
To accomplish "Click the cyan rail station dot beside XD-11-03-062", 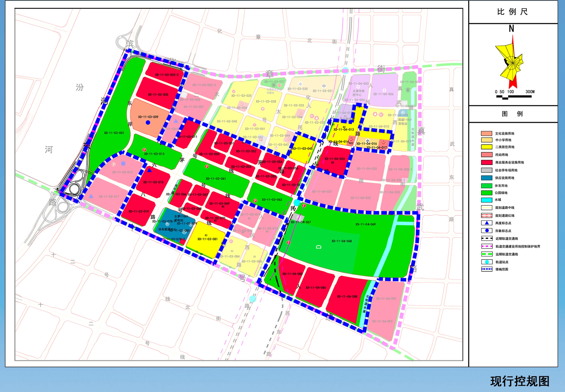I will [297, 203].
